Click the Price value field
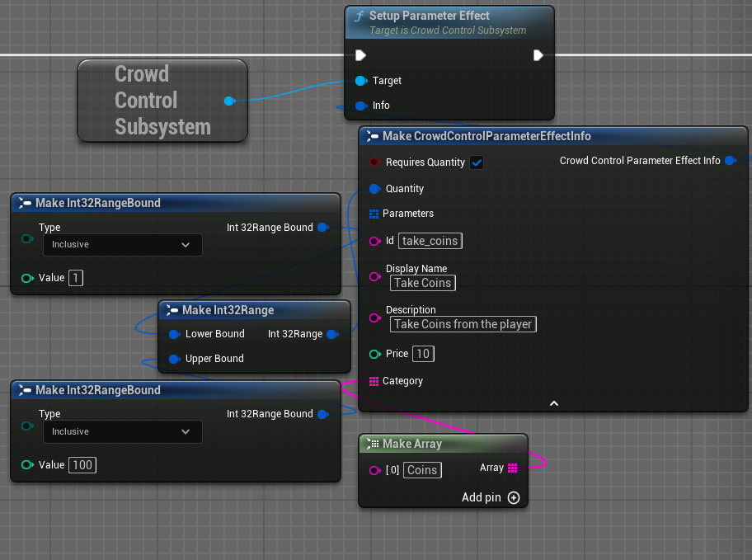The image size is (752, 560). [x=423, y=354]
